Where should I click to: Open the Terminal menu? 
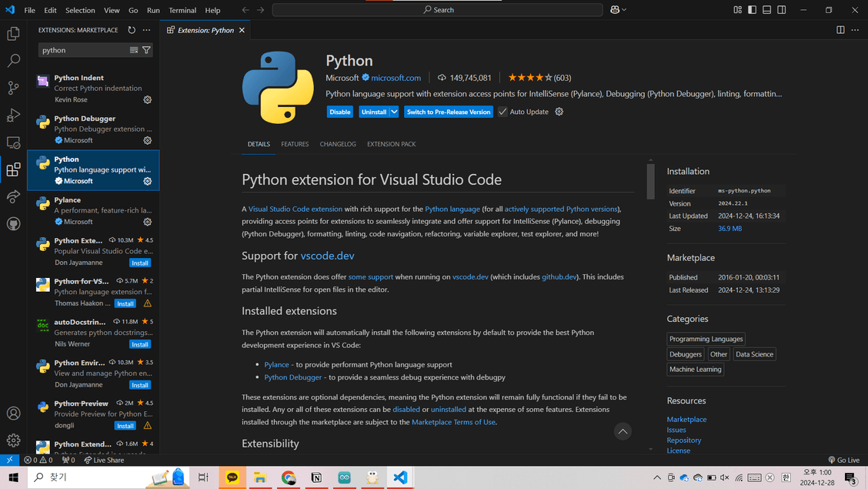(182, 10)
